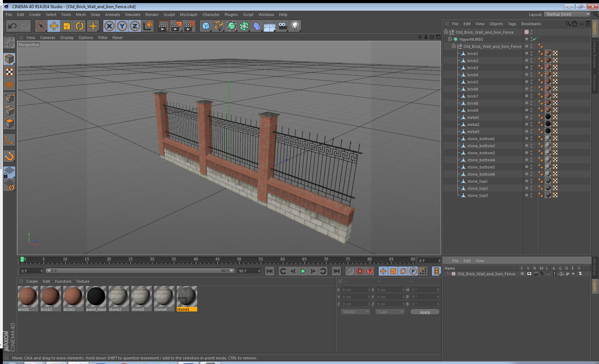The width and height of the screenshot is (599, 364).
Task: Click the end frame 90 F field
Action: tap(249, 271)
